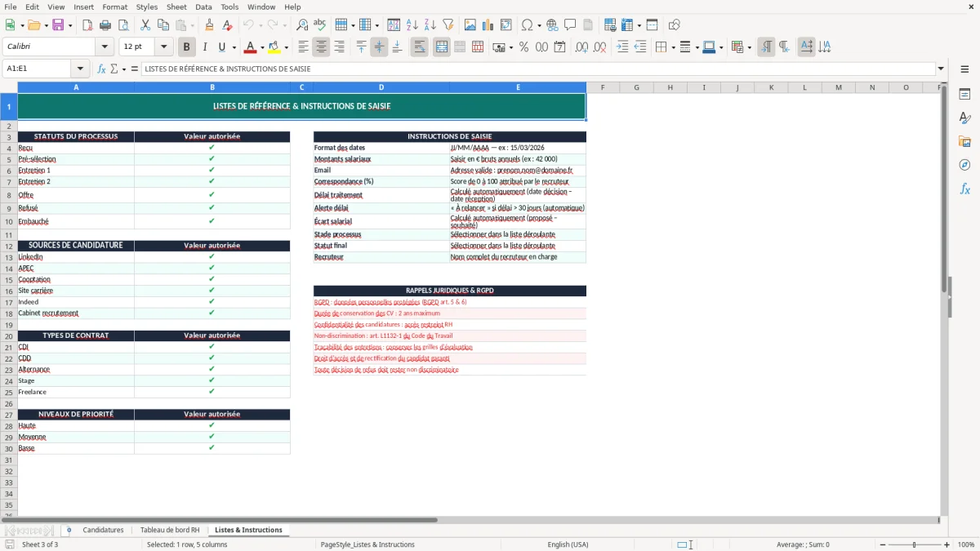980x551 pixels.
Task: Click column D header
Action: click(x=381, y=87)
